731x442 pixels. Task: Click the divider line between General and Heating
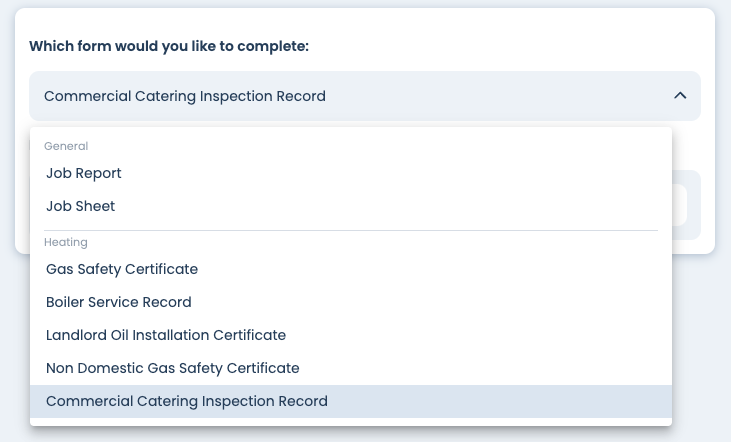(x=350, y=230)
